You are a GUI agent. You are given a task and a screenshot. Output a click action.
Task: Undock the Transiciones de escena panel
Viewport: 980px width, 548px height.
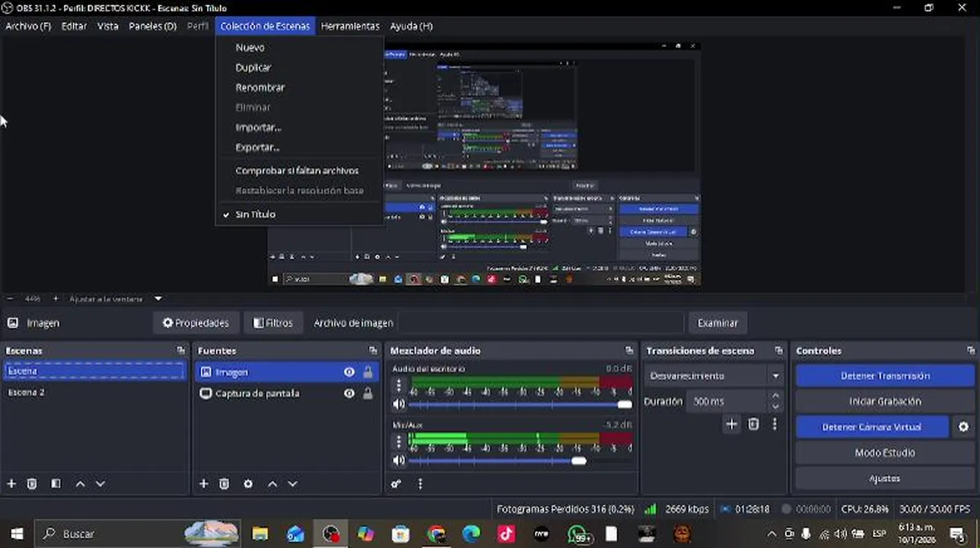point(778,350)
